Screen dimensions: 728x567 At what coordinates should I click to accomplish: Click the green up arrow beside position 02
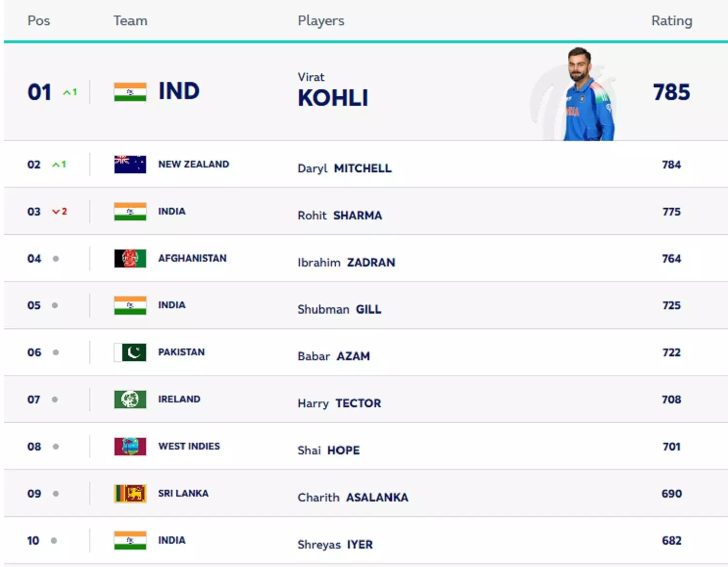56,165
